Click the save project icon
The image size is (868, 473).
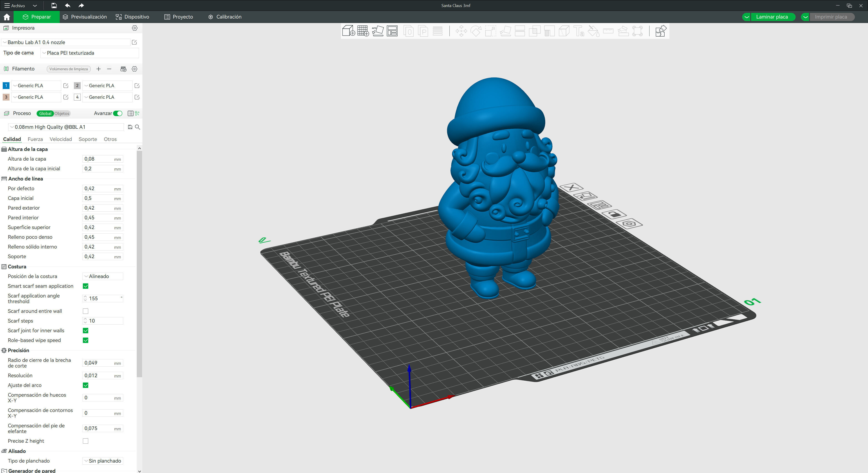click(54, 5)
